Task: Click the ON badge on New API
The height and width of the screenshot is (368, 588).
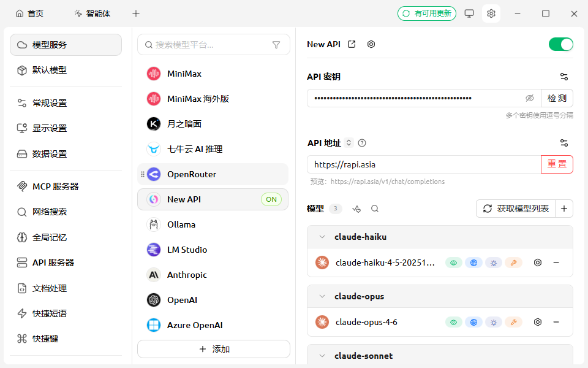Action: [x=271, y=199]
